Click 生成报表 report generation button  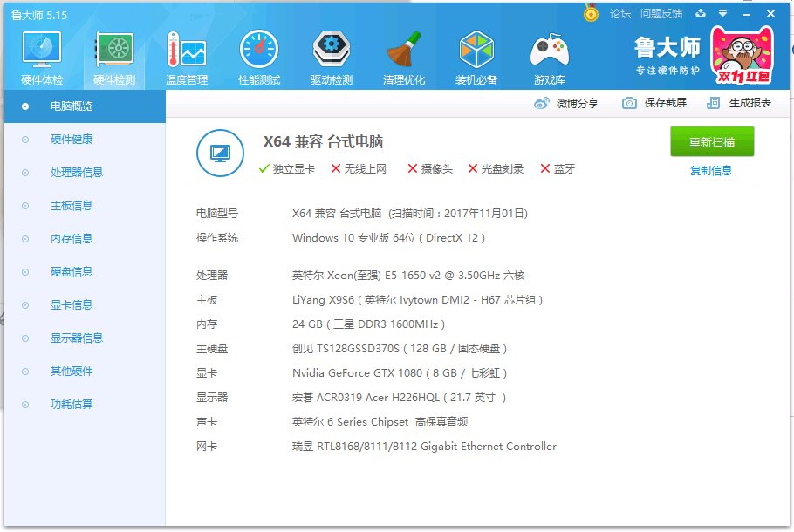[739, 103]
